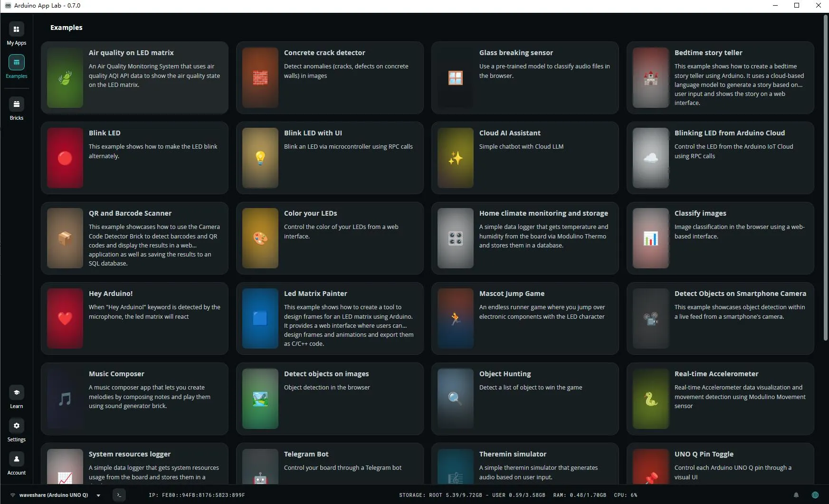
Task: Open the Theremin simulator example title
Action: tap(513, 454)
